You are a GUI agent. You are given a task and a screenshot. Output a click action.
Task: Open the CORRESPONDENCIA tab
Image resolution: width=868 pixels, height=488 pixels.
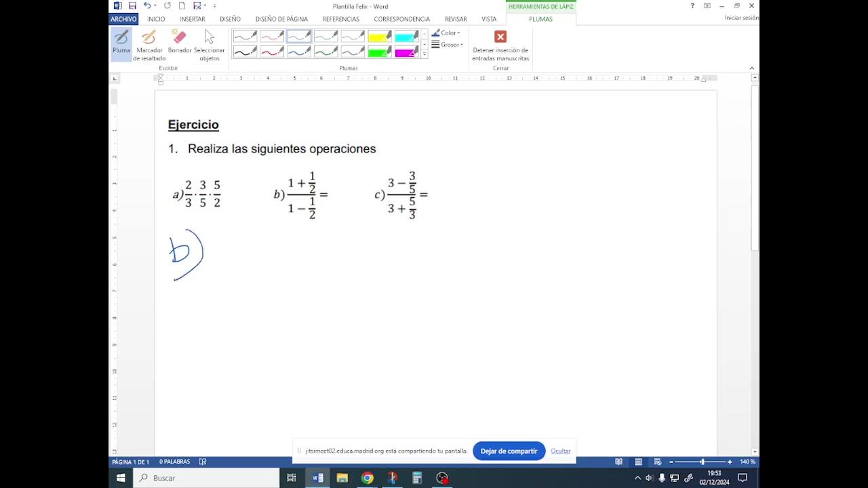pos(401,19)
